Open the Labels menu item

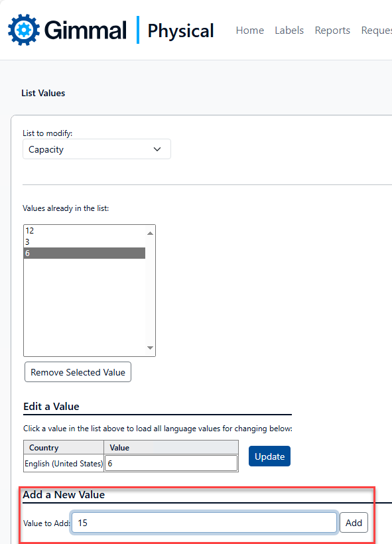click(x=289, y=31)
